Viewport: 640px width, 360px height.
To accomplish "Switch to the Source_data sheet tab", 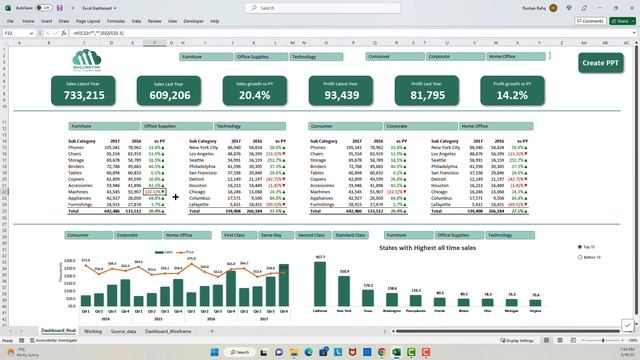I will coord(123,331).
